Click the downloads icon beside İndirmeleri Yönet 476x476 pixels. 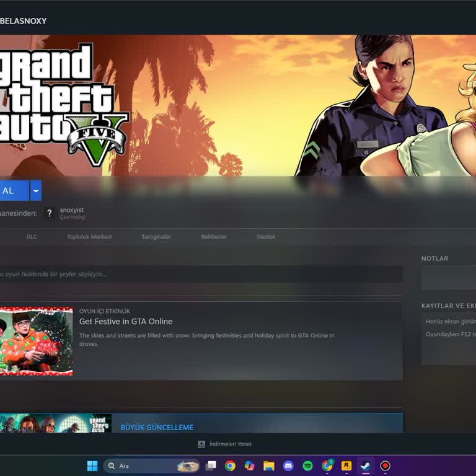(201, 444)
